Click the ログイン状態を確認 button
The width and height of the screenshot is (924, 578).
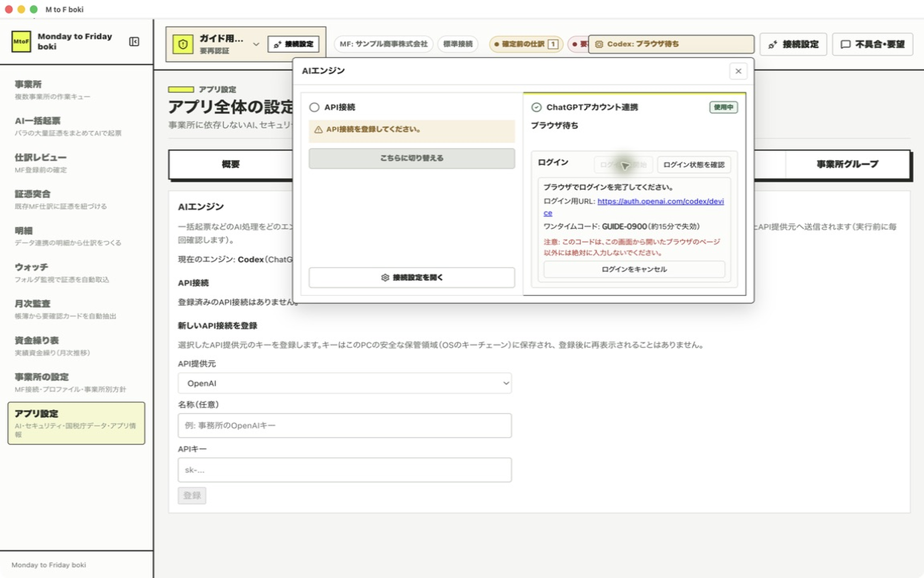click(x=694, y=165)
